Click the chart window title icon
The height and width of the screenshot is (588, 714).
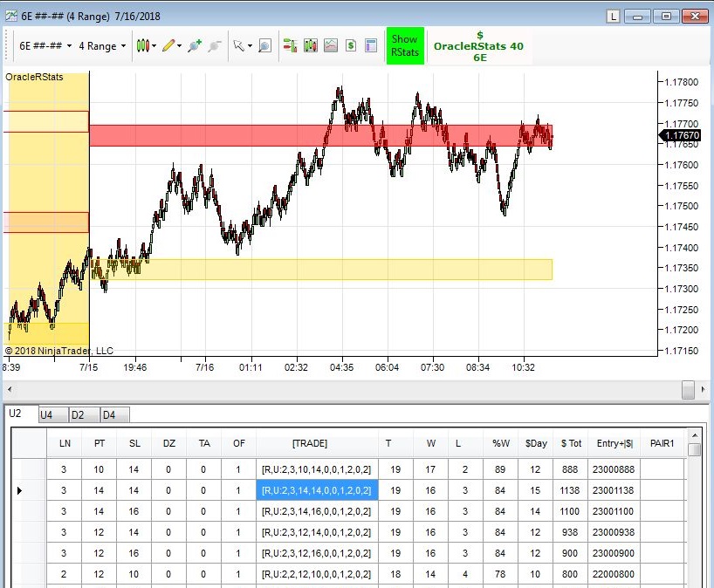pos(11,17)
